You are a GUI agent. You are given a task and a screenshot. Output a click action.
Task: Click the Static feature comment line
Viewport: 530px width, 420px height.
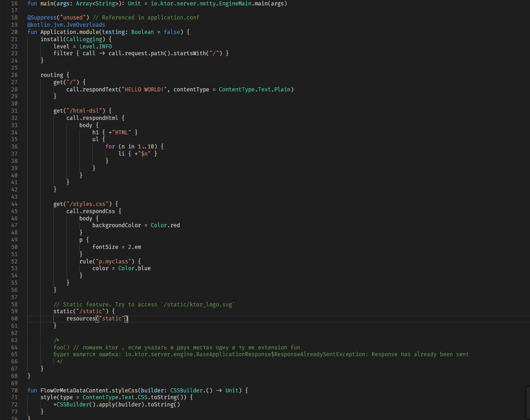point(144,305)
